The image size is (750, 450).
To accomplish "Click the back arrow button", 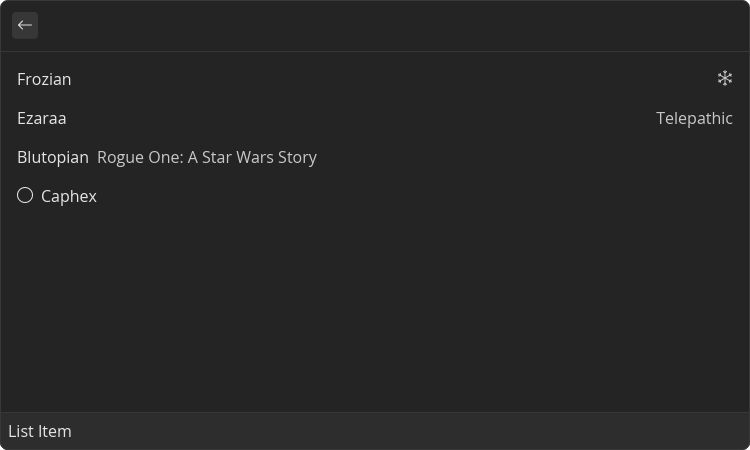I will (25, 25).
